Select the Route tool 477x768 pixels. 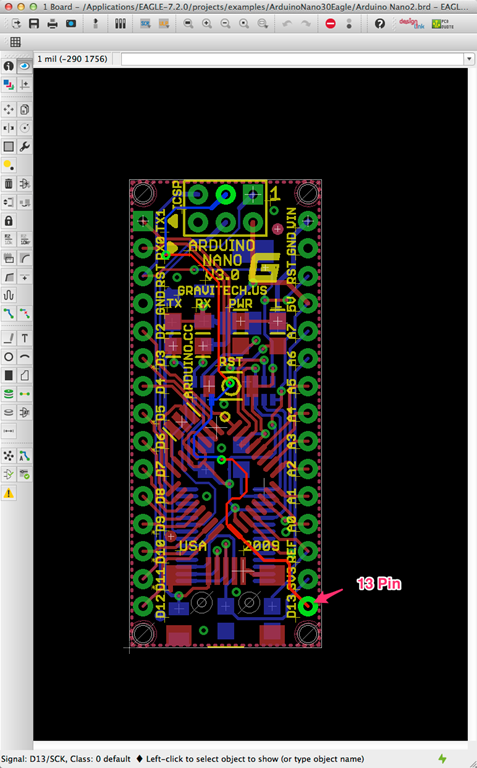tap(9, 313)
